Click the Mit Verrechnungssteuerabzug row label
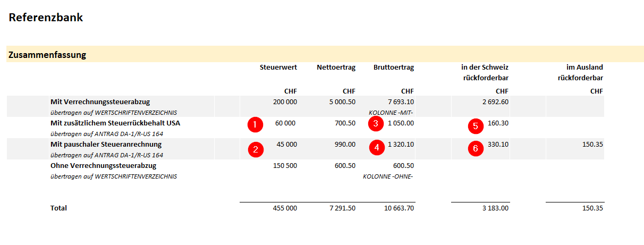 pos(97,102)
